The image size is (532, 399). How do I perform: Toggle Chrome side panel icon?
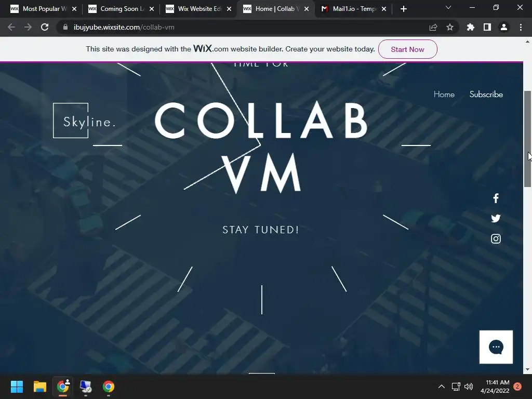[487, 27]
